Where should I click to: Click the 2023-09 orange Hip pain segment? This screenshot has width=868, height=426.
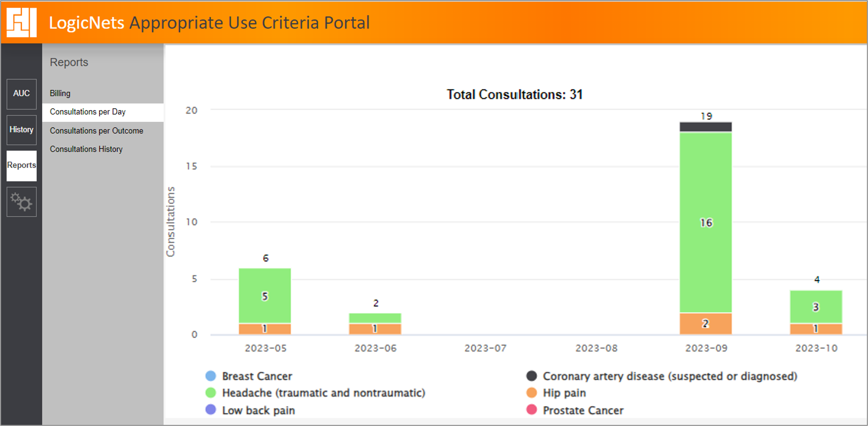coord(706,324)
